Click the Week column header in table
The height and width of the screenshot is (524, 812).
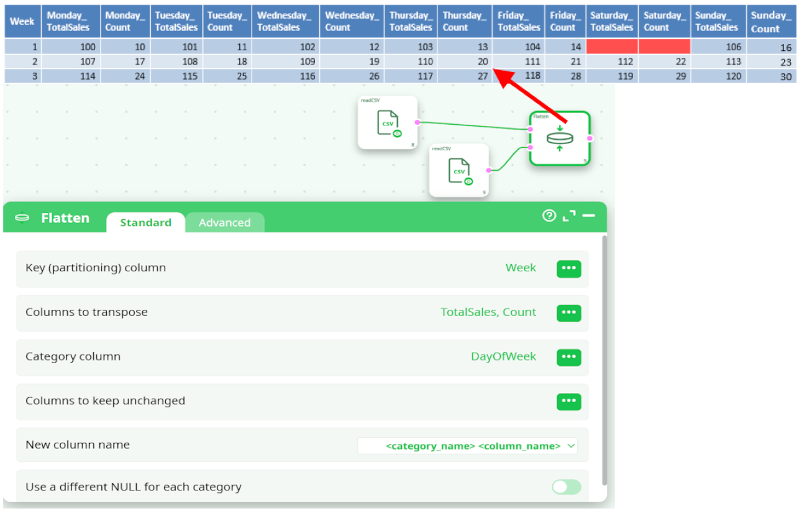click(x=22, y=22)
